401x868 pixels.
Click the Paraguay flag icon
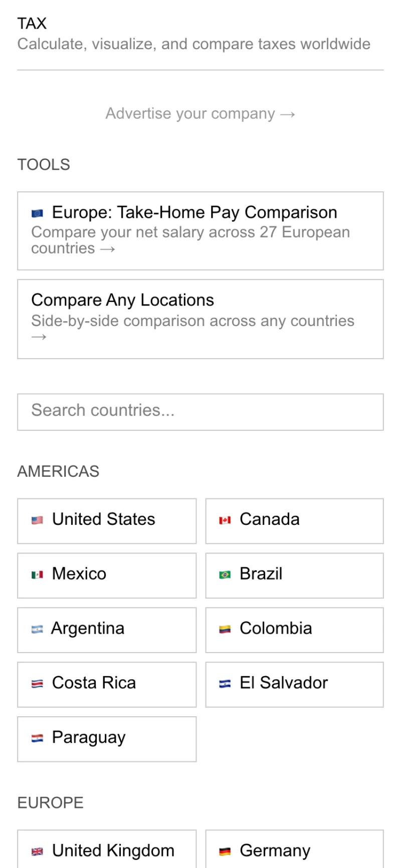point(37,739)
